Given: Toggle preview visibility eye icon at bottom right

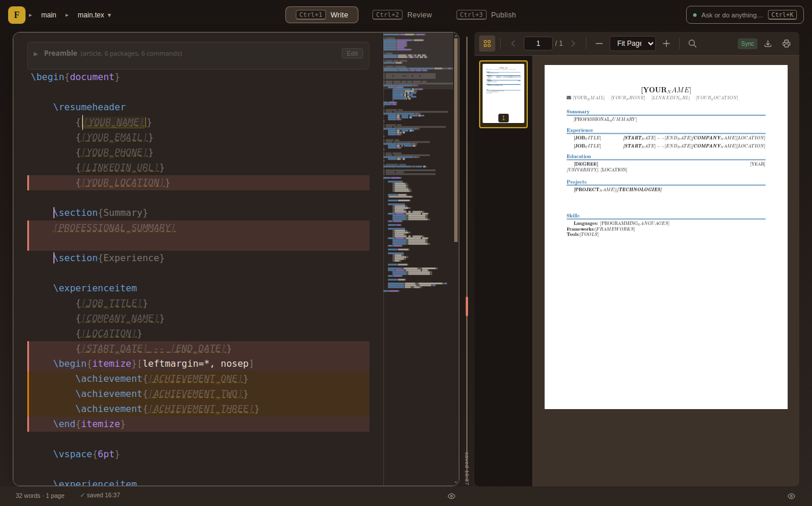Looking at the screenshot, I should [791, 496].
